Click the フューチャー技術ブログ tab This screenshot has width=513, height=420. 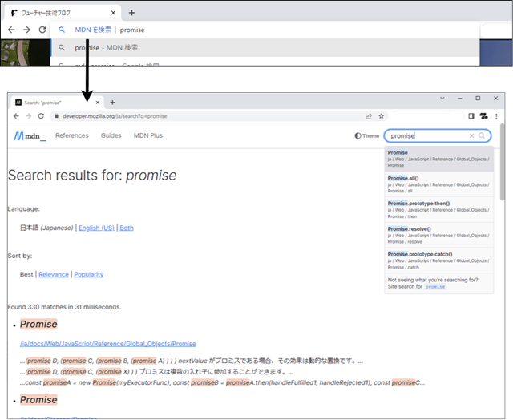coord(63,13)
